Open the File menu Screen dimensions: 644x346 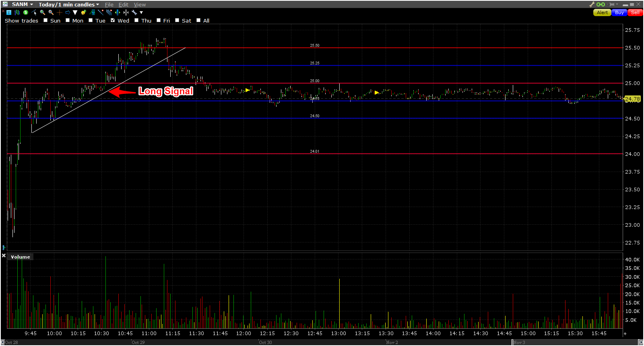pos(109,4)
